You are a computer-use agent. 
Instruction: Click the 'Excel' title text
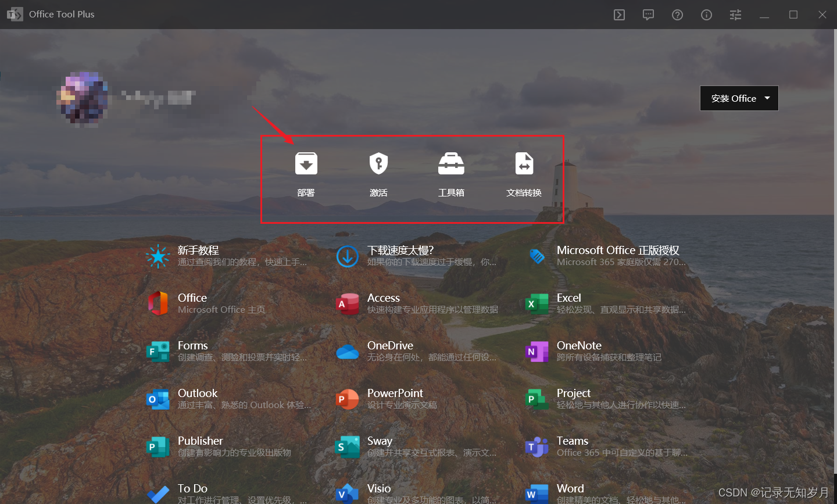569,298
